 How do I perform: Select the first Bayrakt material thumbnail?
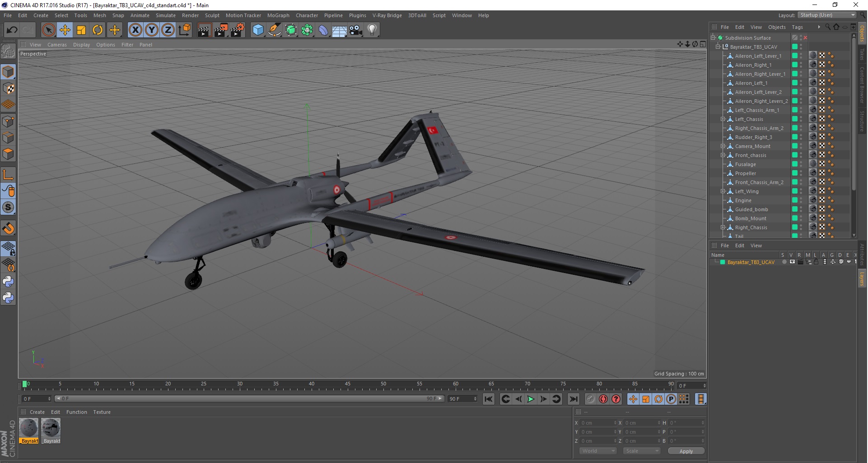[x=29, y=431]
